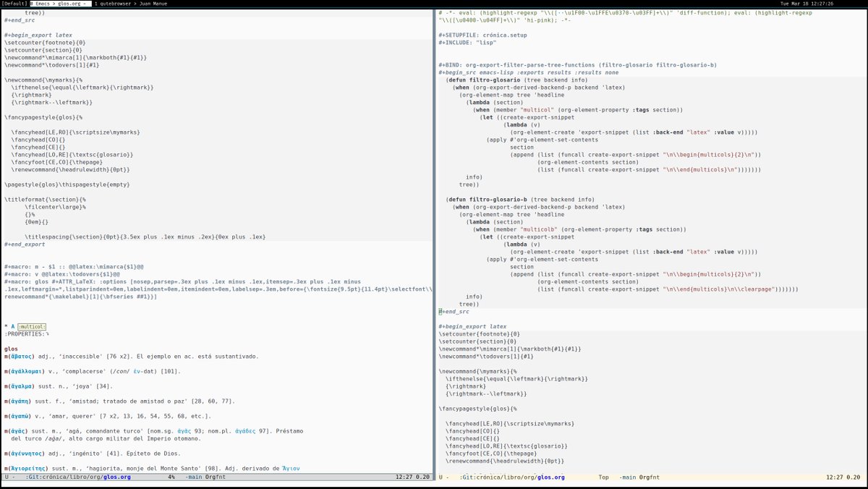868x489 pixels.
Task: Open the Orgfnt mode menu in right mode line
Action: [x=650, y=477]
